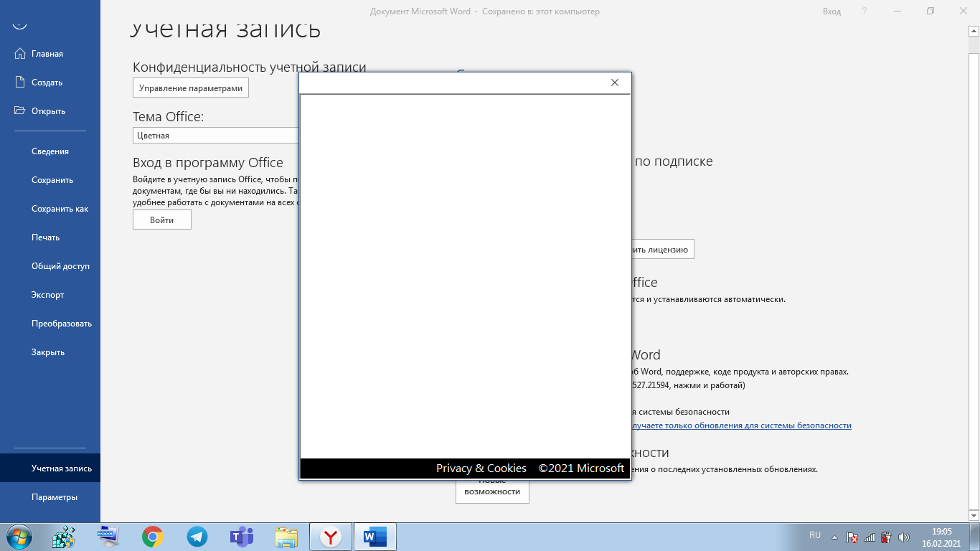Click the partially hidden лицензию button
980x551 pixels.
click(663, 250)
